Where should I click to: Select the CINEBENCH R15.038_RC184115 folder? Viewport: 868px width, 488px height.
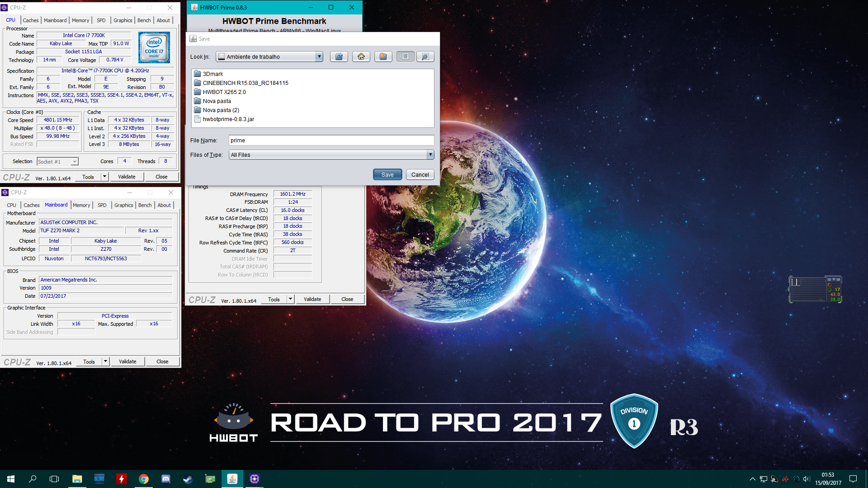(241, 83)
